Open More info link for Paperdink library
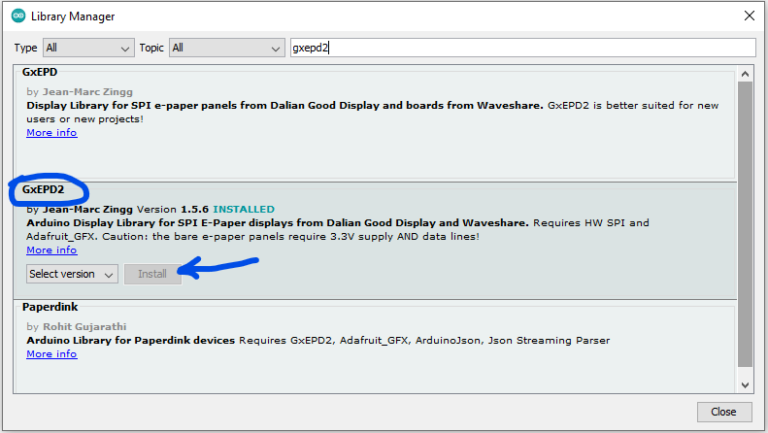 pos(51,354)
